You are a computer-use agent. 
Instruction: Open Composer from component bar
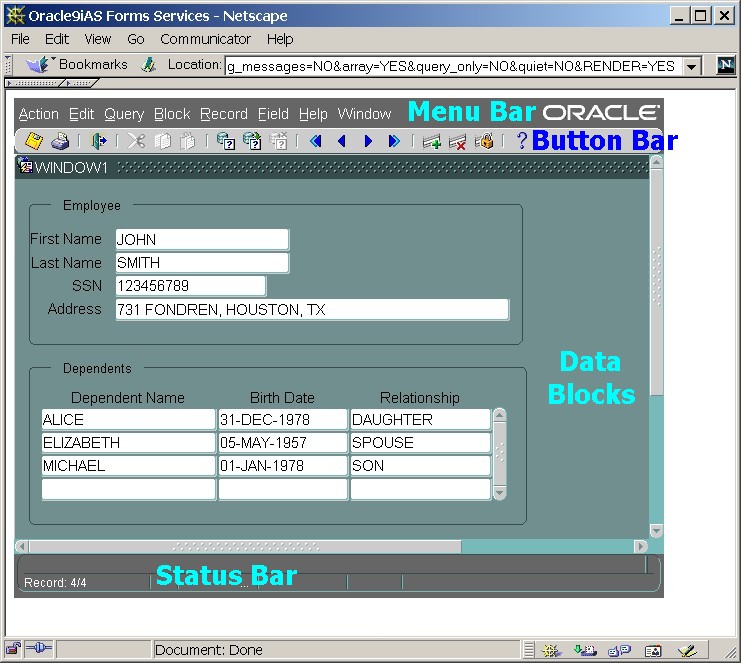click(x=687, y=651)
